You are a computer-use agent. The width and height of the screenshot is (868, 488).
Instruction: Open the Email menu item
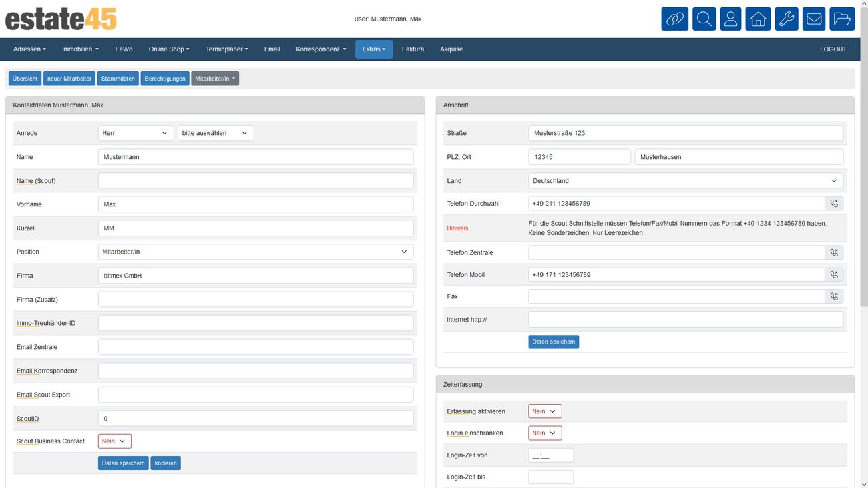coord(272,49)
